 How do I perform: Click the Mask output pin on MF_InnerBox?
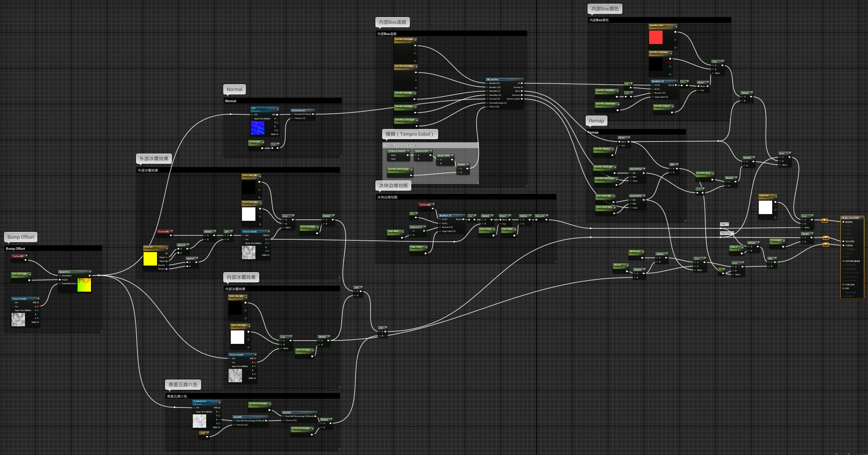pos(522,91)
